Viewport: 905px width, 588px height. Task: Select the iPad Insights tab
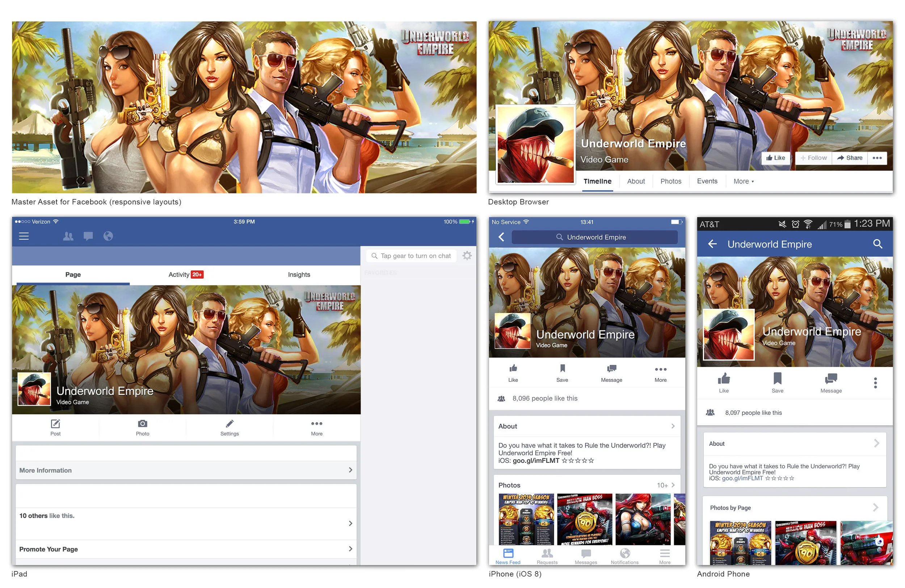tap(299, 275)
